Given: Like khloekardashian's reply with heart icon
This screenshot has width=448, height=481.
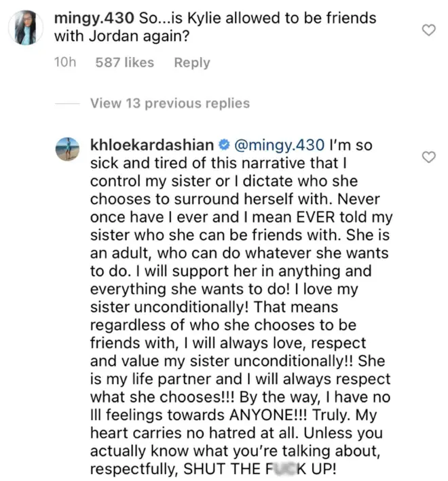Looking at the screenshot, I should pos(429,157).
